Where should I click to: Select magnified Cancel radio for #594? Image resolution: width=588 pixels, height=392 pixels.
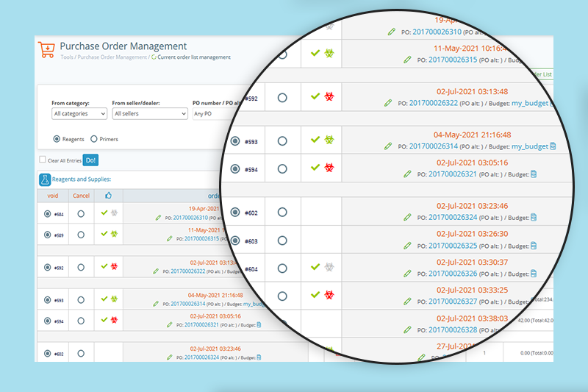coord(282,169)
